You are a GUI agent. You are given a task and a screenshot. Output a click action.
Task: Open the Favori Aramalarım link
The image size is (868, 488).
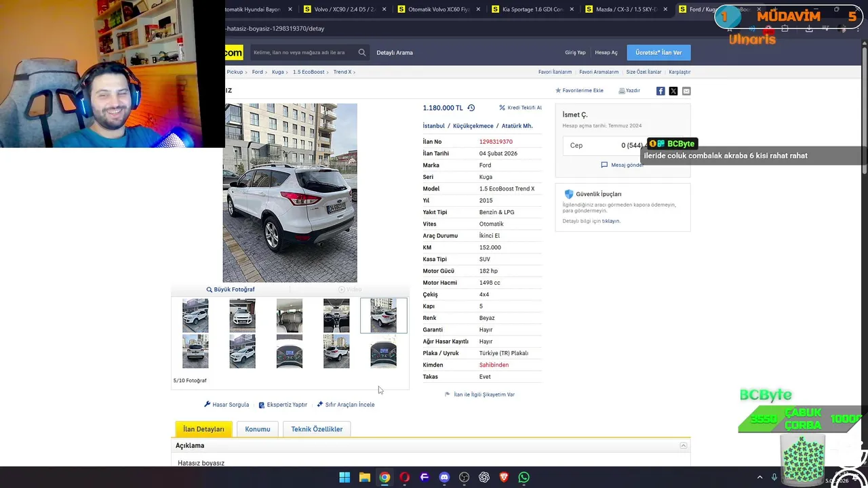[599, 72]
